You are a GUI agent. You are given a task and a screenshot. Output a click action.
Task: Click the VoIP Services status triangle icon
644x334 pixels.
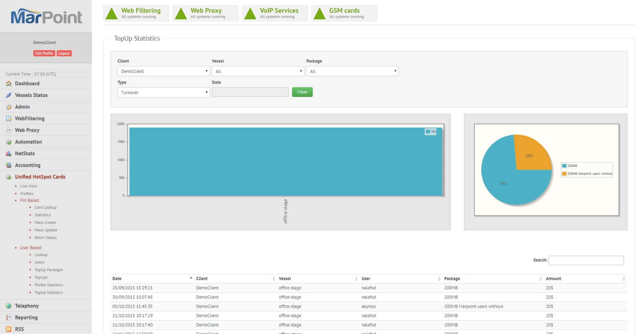(x=250, y=13)
